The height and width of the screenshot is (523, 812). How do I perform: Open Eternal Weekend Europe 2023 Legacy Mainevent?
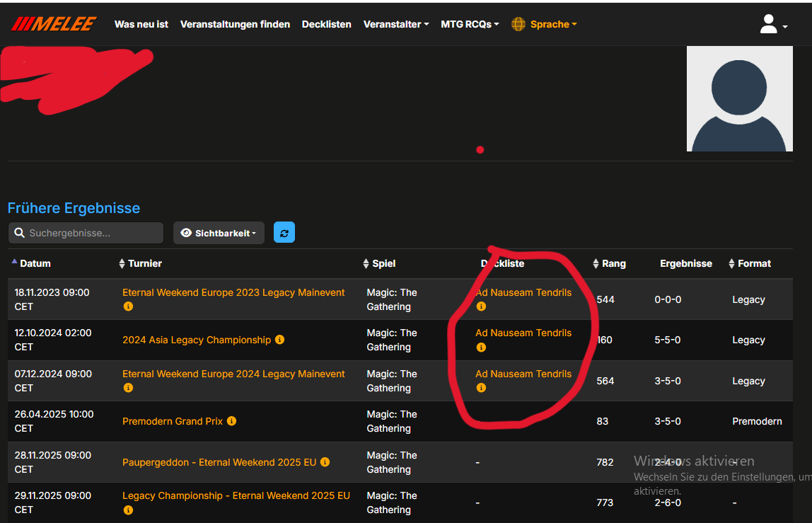(233, 292)
